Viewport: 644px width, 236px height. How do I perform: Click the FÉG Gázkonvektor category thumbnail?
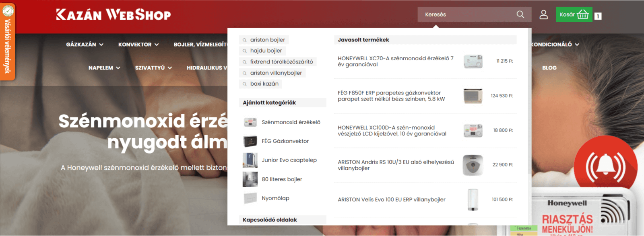coord(250,141)
